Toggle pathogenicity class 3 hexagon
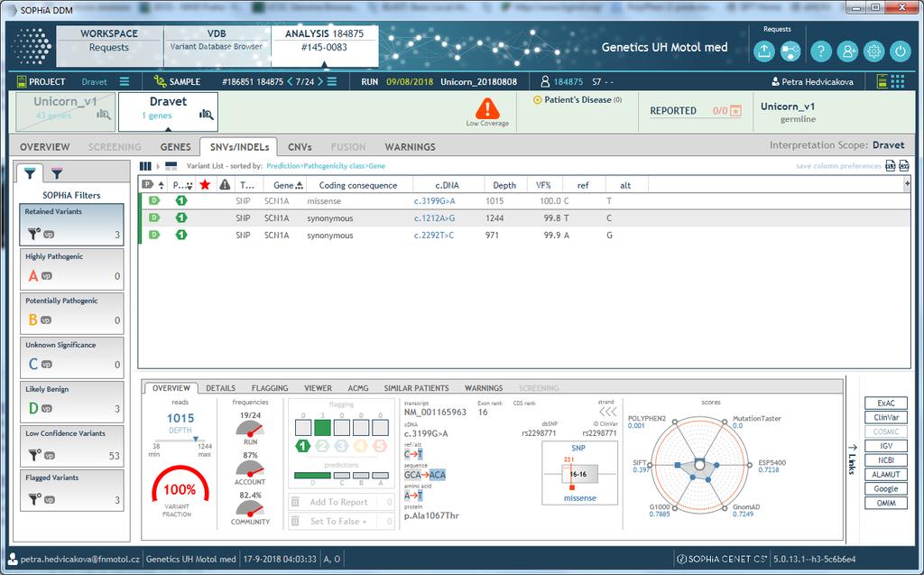924x575 pixels. point(341,447)
